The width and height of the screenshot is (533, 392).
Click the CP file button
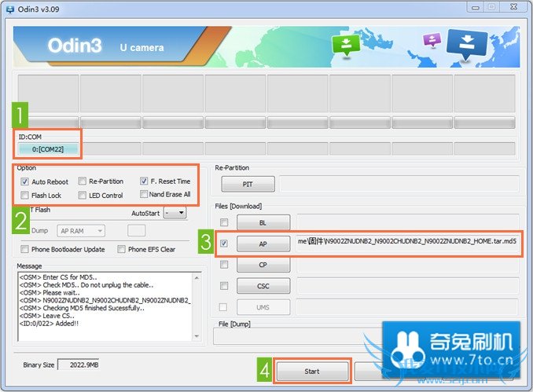click(263, 265)
